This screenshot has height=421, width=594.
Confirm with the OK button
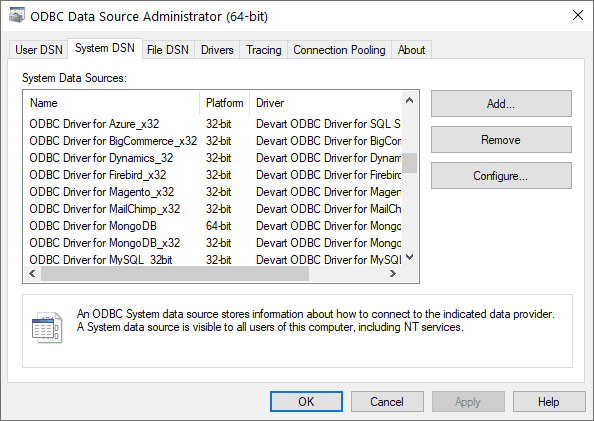[x=306, y=401]
